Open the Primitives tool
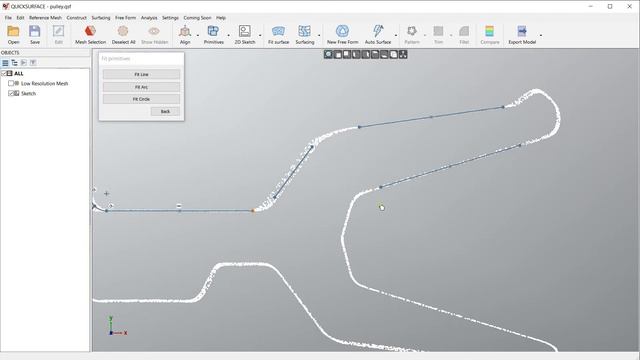 [213, 35]
